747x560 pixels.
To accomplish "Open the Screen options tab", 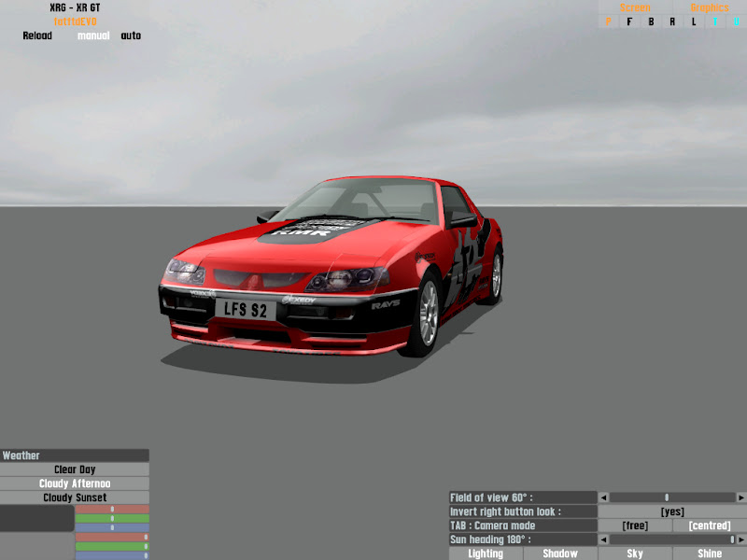I will [635, 7].
